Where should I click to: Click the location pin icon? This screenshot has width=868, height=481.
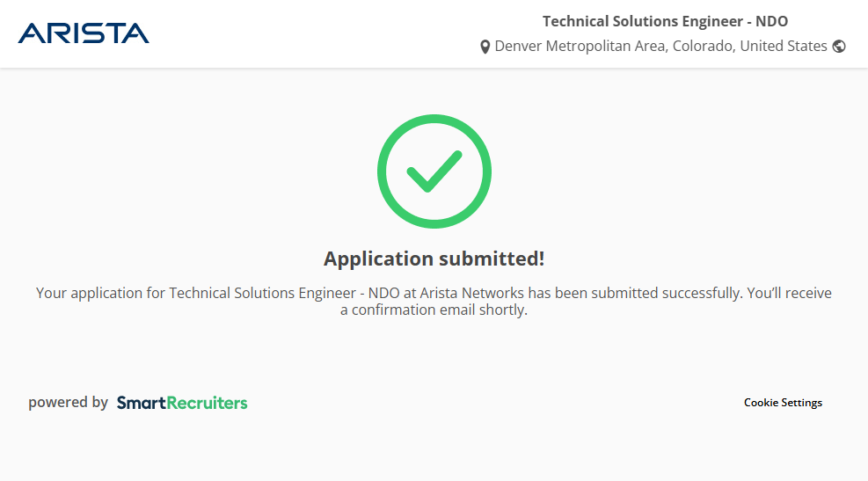[x=485, y=47]
